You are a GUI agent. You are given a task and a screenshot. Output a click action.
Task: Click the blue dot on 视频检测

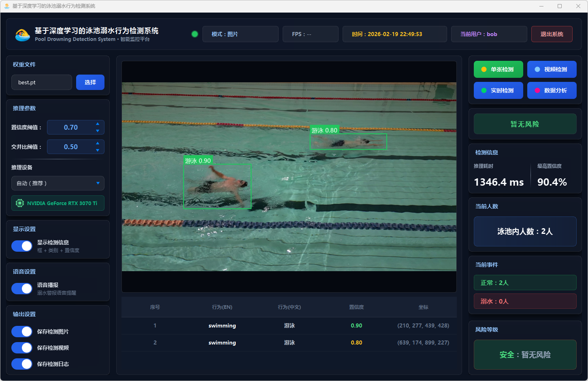click(x=537, y=69)
